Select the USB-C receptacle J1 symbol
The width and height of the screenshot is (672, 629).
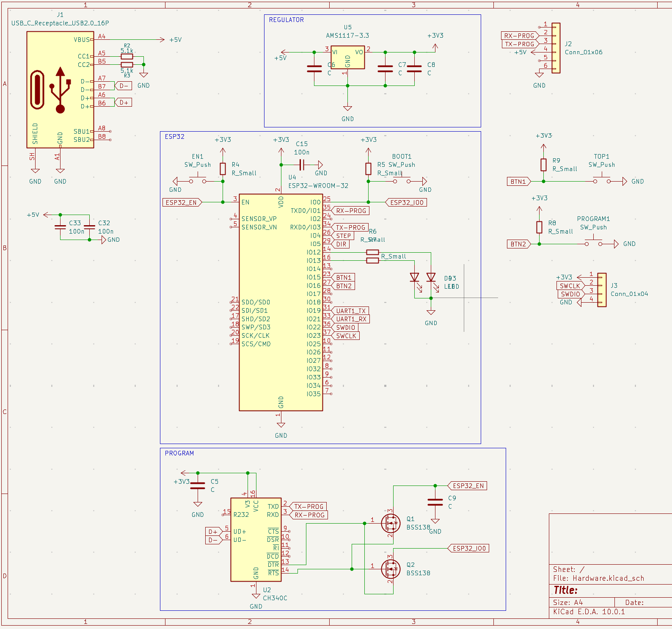tap(60, 90)
